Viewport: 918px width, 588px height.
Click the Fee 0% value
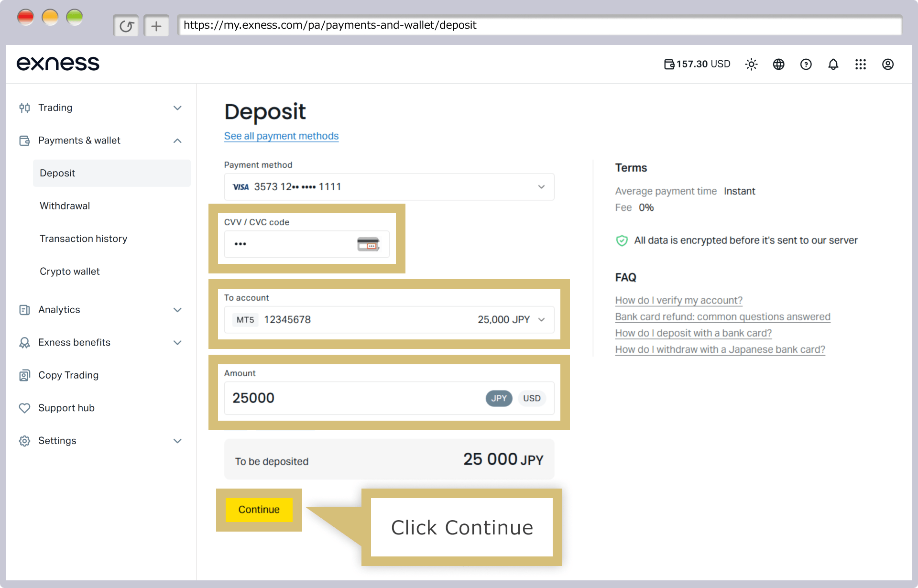pos(646,207)
